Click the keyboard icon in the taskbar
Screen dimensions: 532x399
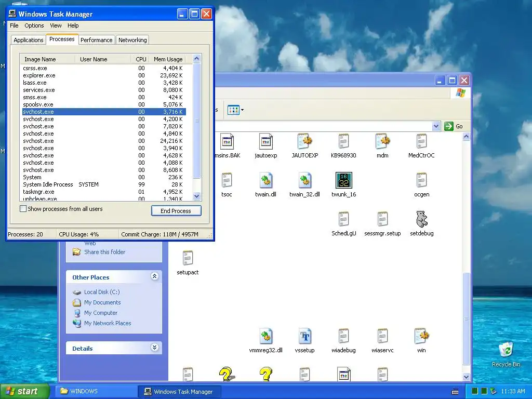click(x=455, y=392)
